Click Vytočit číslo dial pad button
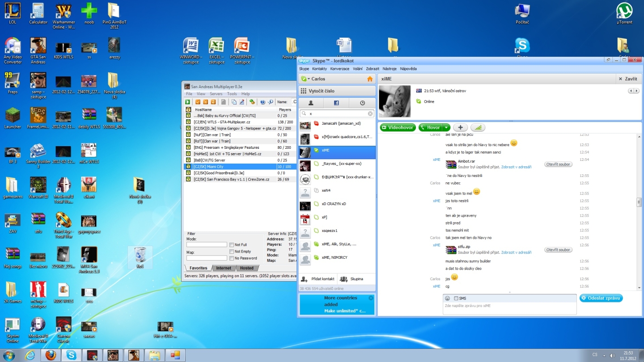644x362 pixels. click(337, 91)
